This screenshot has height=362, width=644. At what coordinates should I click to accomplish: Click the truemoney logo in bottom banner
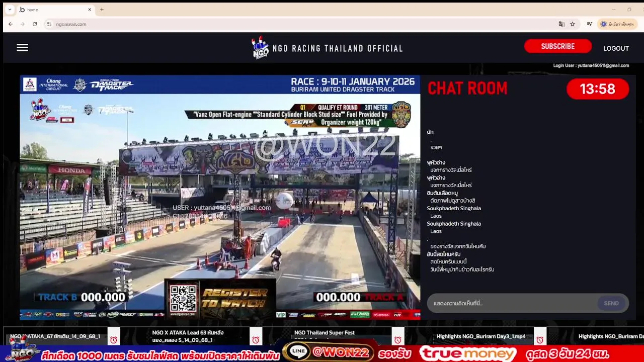click(468, 353)
